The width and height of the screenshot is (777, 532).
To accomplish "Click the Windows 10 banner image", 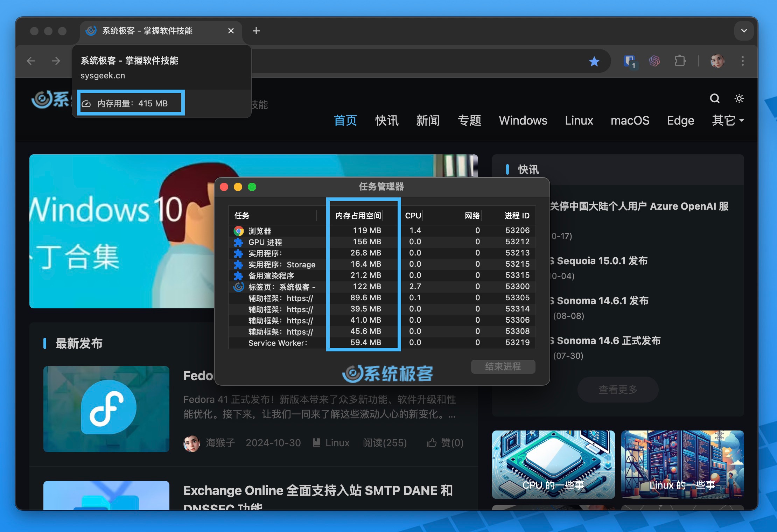I will click(x=122, y=231).
